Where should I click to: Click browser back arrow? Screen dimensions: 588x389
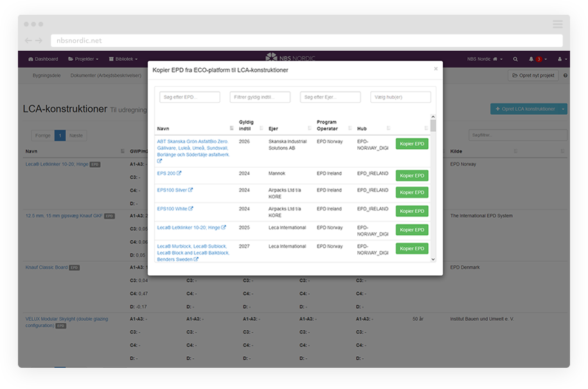[28, 40]
